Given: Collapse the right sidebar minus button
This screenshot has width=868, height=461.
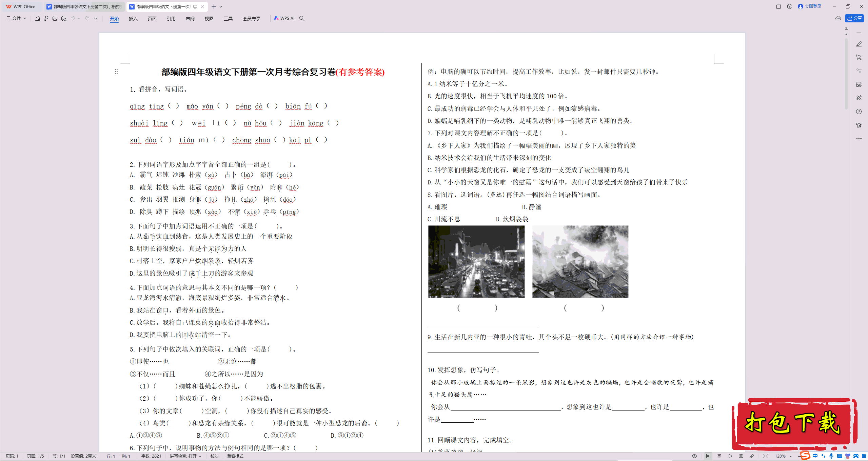Looking at the screenshot, I should (x=859, y=33).
